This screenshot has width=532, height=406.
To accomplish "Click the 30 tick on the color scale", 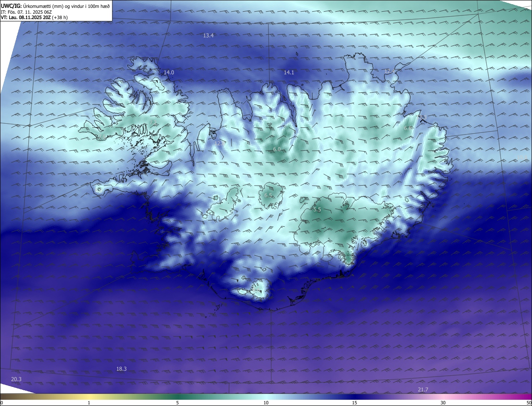I will click(x=443, y=403).
